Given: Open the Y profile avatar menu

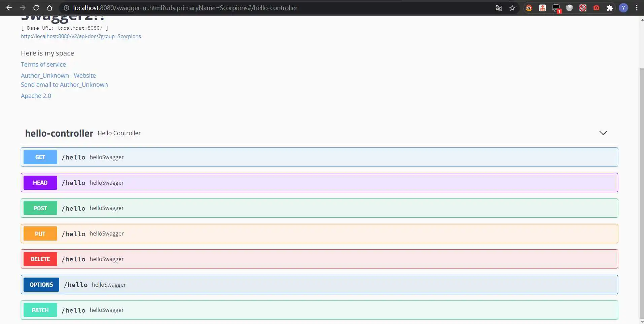Looking at the screenshot, I should click(x=623, y=8).
